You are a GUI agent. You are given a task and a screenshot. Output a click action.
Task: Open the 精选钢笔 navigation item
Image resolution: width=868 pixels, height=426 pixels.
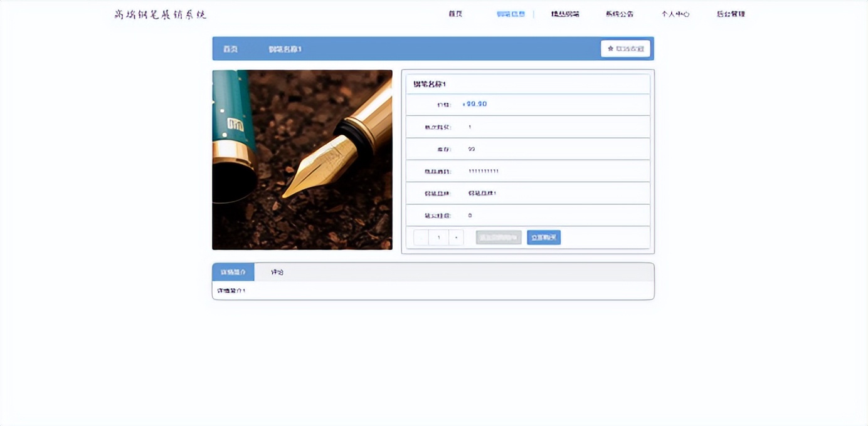pyautogui.click(x=564, y=14)
